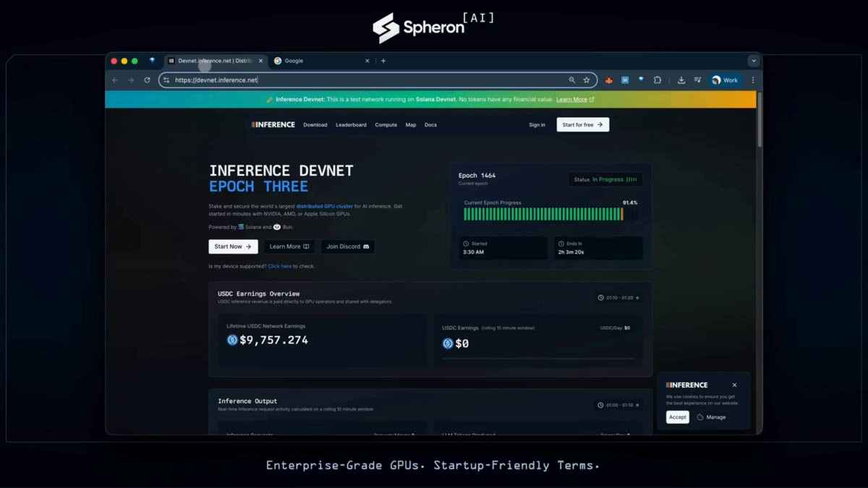868x488 pixels.
Task: Open the Leaderboard nav item
Action: (x=351, y=125)
